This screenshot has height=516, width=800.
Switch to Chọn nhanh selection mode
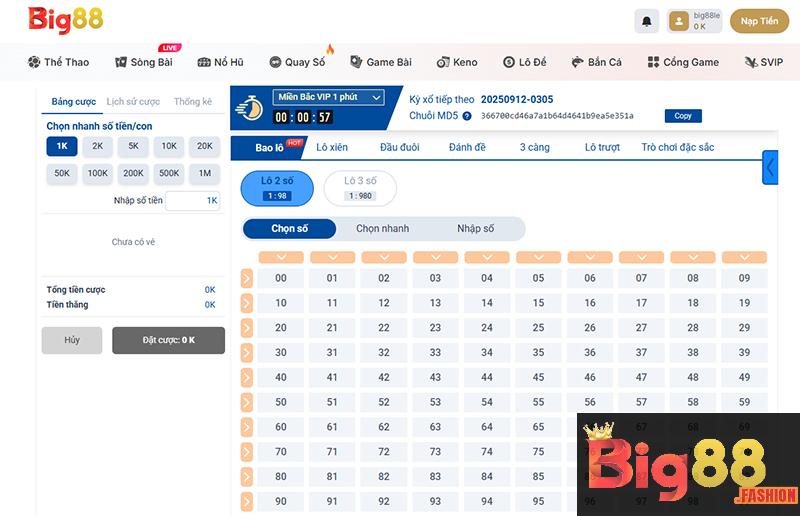382,229
